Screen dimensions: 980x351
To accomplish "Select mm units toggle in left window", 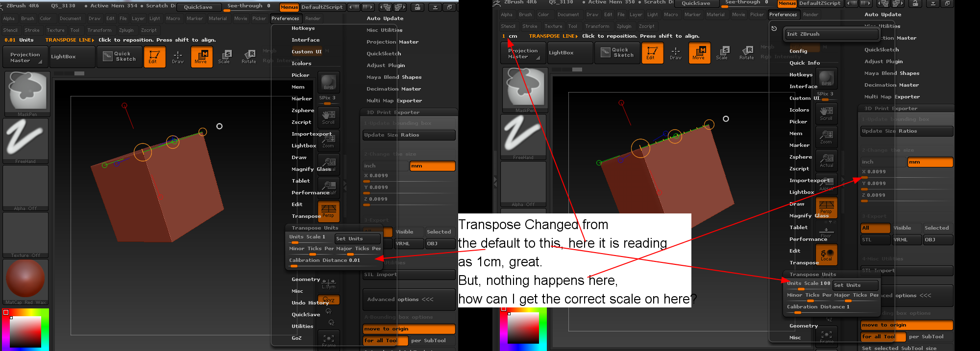I will tap(432, 166).
